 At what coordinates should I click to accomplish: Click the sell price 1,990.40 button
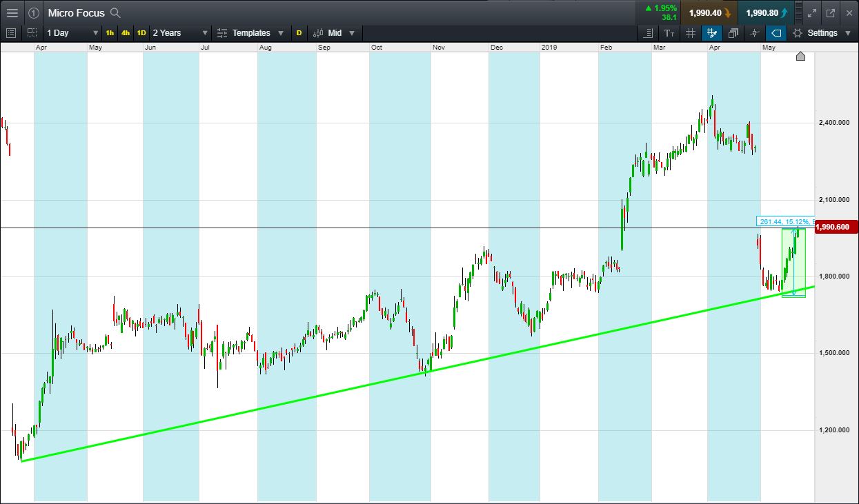(709, 12)
